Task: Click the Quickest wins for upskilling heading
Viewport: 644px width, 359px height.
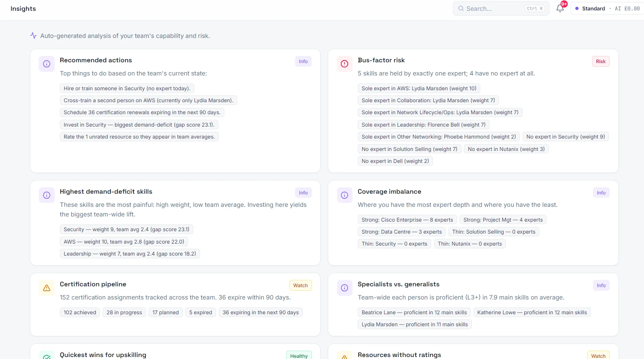Action: click(x=103, y=355)
